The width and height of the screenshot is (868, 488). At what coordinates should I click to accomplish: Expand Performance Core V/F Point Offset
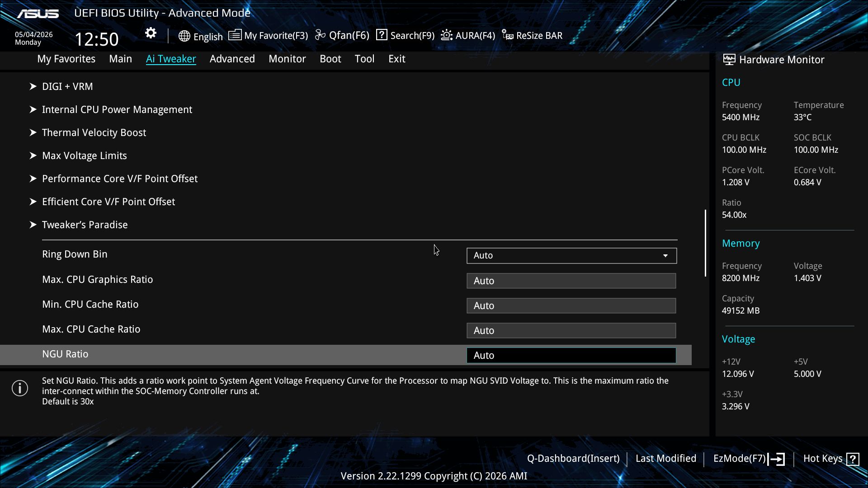pos(113,178)
